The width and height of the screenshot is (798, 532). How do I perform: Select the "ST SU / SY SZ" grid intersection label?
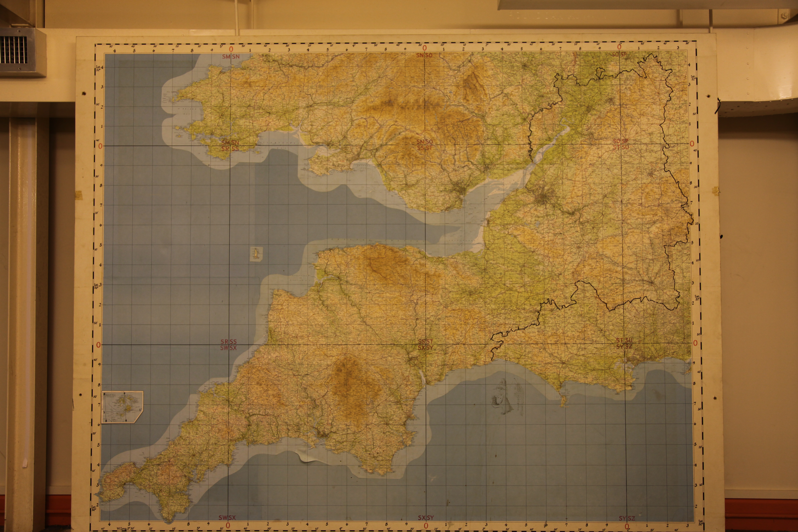(624, 343)
